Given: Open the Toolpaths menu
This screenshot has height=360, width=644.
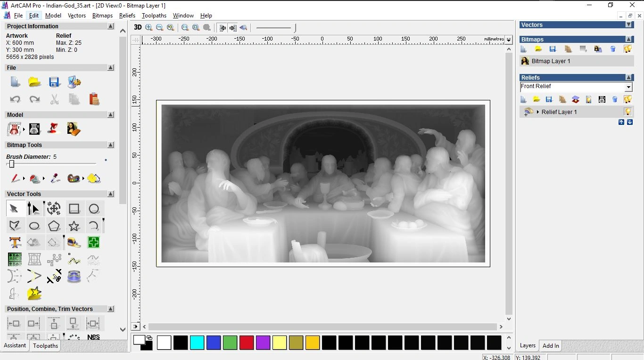Looking at the screenshot, I should point(154,16).
